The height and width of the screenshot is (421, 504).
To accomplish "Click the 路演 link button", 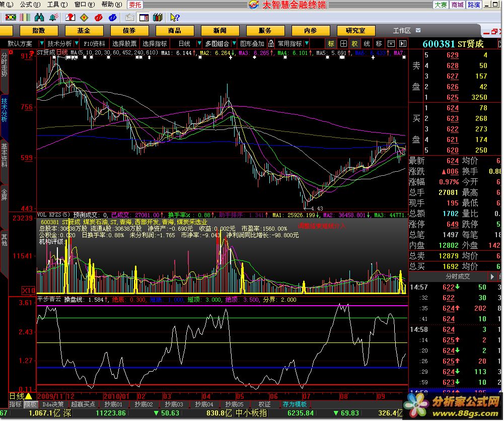I will pyautogui.click(x=474, y=5).
